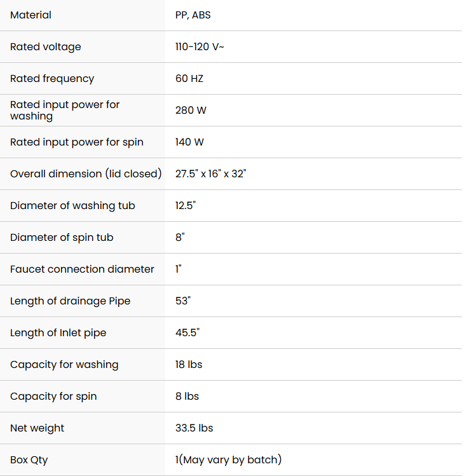Select the PP, ABS material value

point(193,15)
